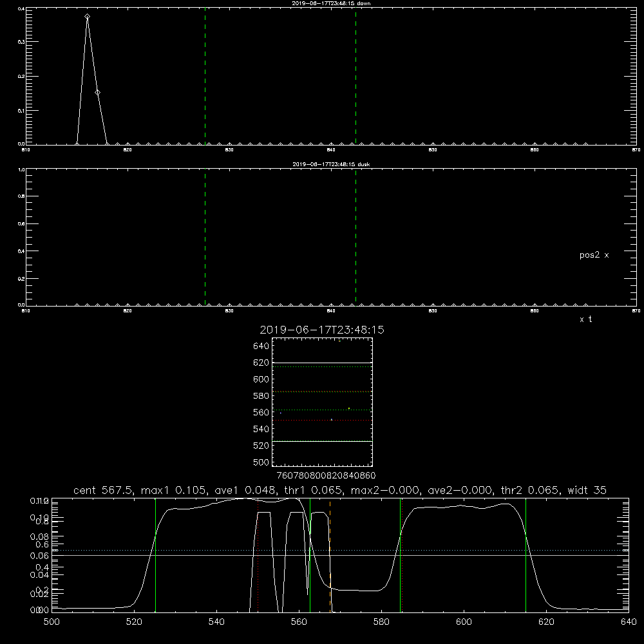Click the small center plot y-axis label 580
Screen dimensions: 644x644
[x=261, y=396]
